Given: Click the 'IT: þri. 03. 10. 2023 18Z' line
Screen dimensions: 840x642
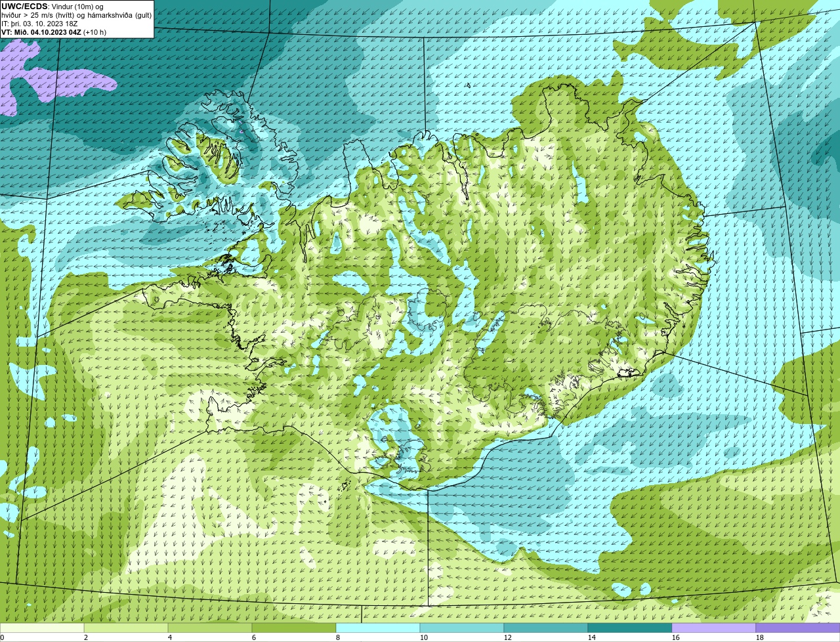Looking at the screenshot, I should click(x=39, y=23).
